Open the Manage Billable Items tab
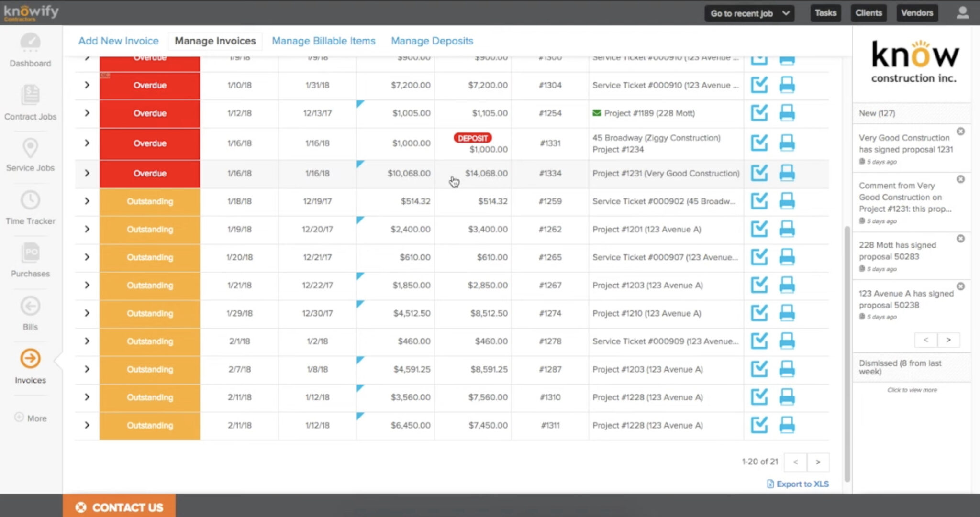The width and height of the screenshot is (980, 517). click(324, 41)
